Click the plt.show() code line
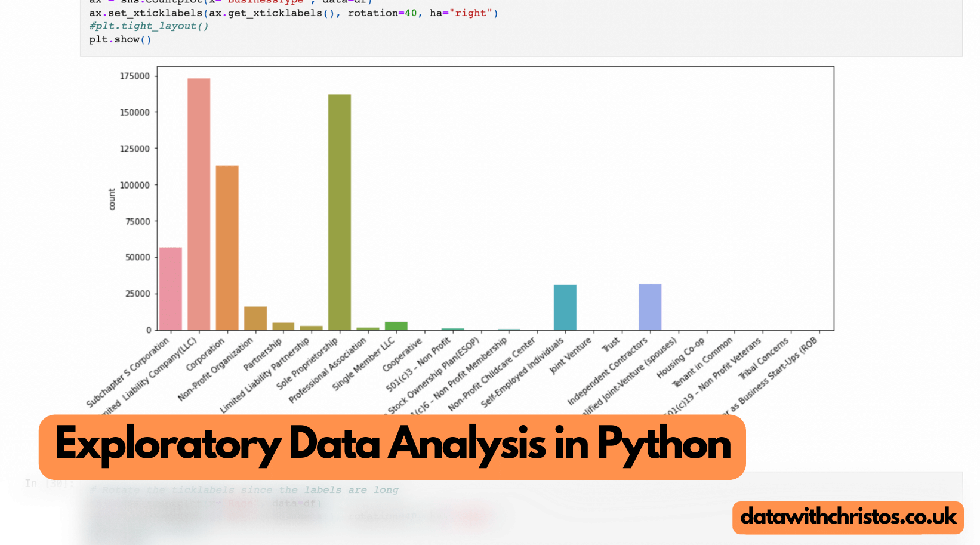Image resolution: width=980 pixels, height=545 pixels. point(119,39)
